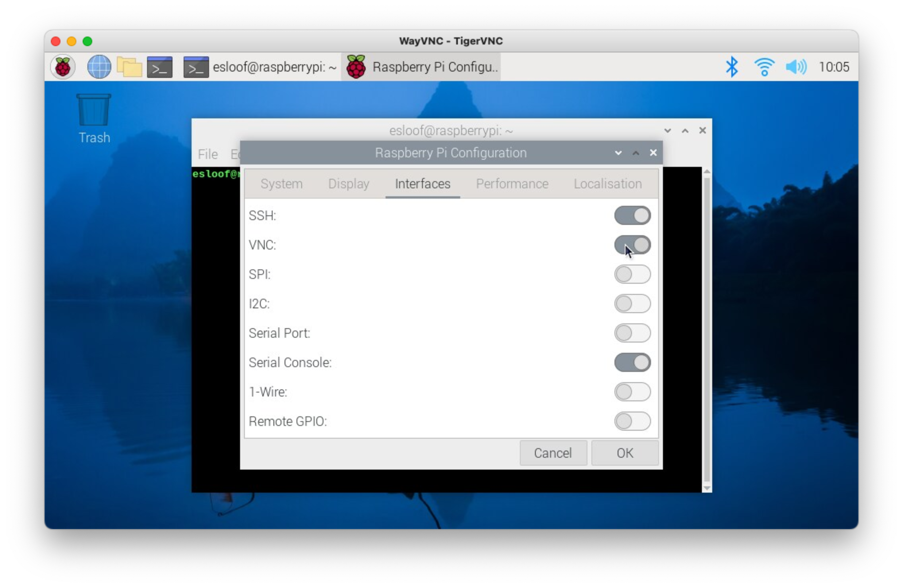Click the terminal window vertical scrollbar
This screenshot has height=588, width=903.
click(707, 330)
